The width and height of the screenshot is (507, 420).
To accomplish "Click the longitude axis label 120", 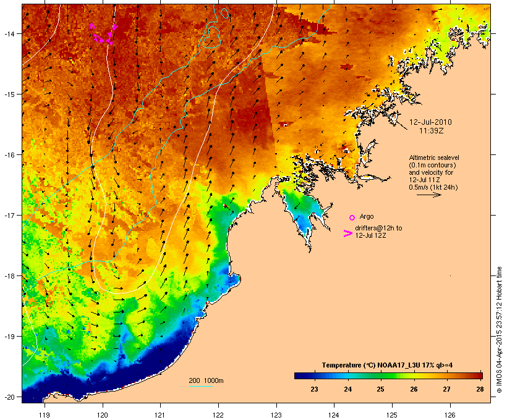I will [103, 415].
